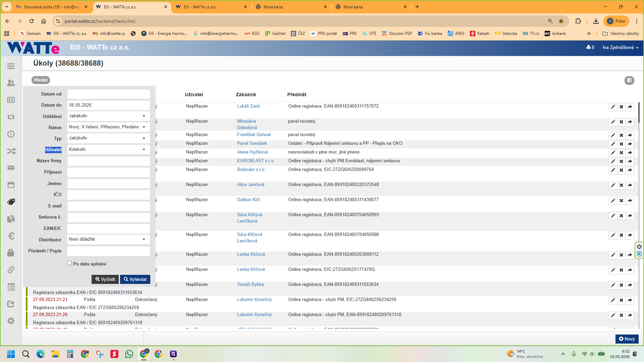Enable the Po datu splnění checkbox
This screenshot has width=644, height=362.
tap(69, 263)
